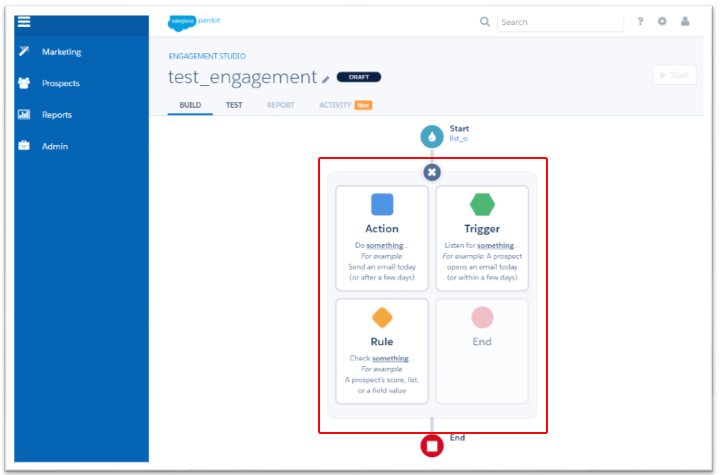The image size is (721, 475).
Task: Open Prospects in the sidebar
Action: (x=60, y=83)
